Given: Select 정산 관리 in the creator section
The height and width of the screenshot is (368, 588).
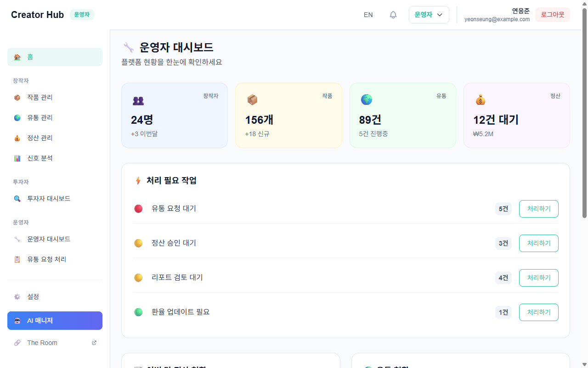Looking at the screenshot, I should pyautogui.click(x=39, y=138).
